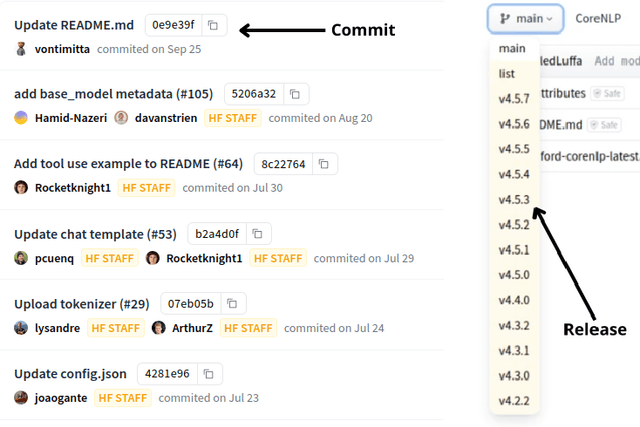Copy commit hash 5206a32
640x427 pixels.
pos(294,94)
